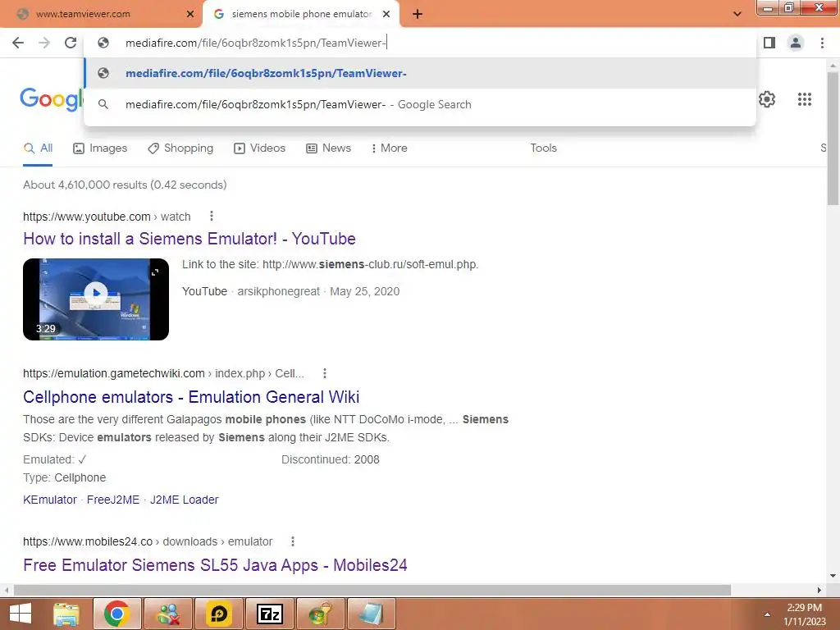Image resolution: width=840 pixels, height=630 pixels.
Task: Reload the page with the refresh icon
Action: click(x=71, y=43)
